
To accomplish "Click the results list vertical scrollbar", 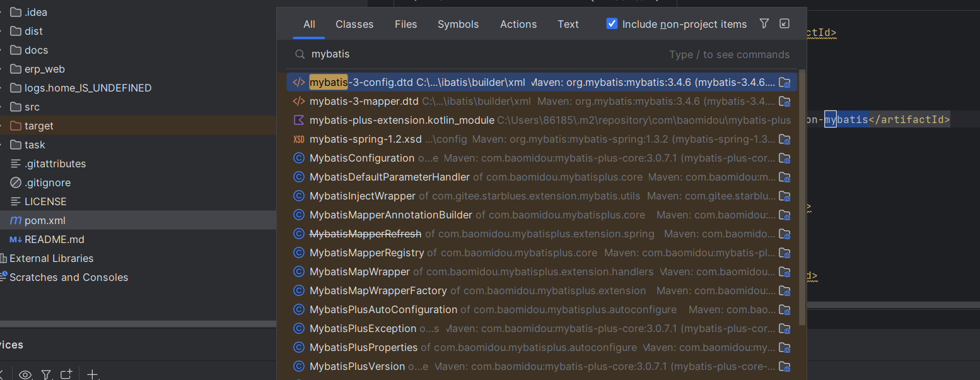I will (x=802, y=197).
